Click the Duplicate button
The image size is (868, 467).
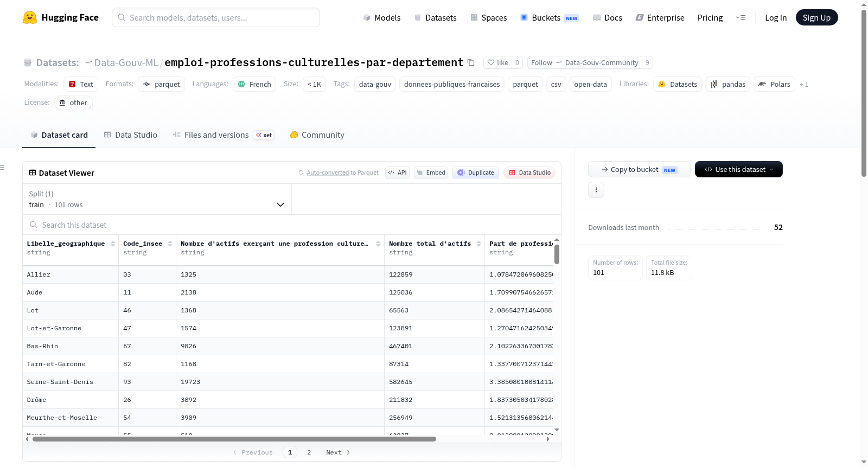pos(476,172)
